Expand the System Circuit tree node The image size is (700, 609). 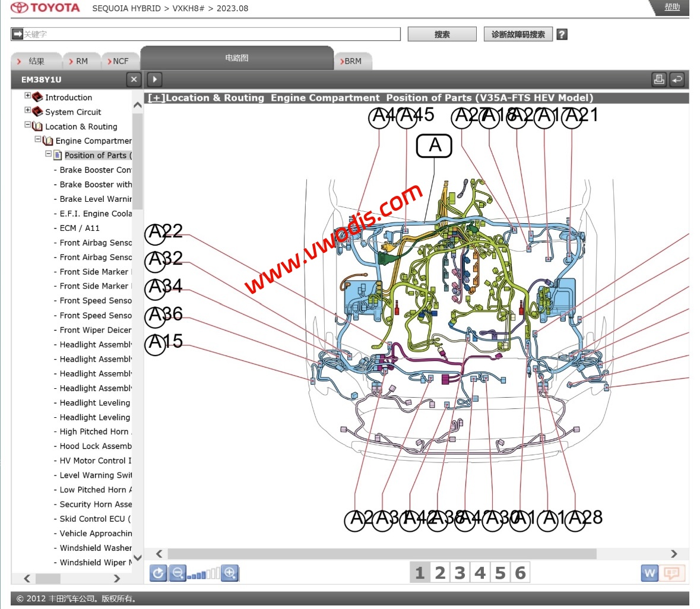(27, 110)
